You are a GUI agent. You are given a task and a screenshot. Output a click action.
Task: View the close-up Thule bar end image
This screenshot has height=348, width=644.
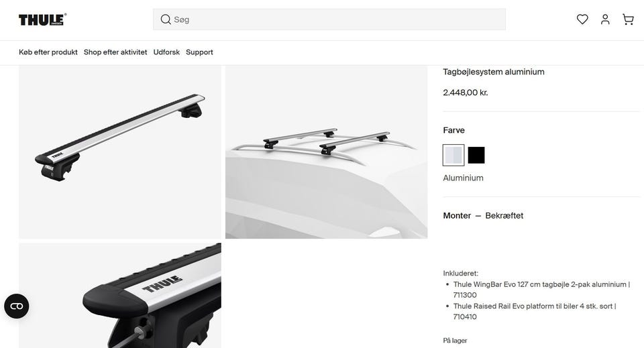(120, 296)
